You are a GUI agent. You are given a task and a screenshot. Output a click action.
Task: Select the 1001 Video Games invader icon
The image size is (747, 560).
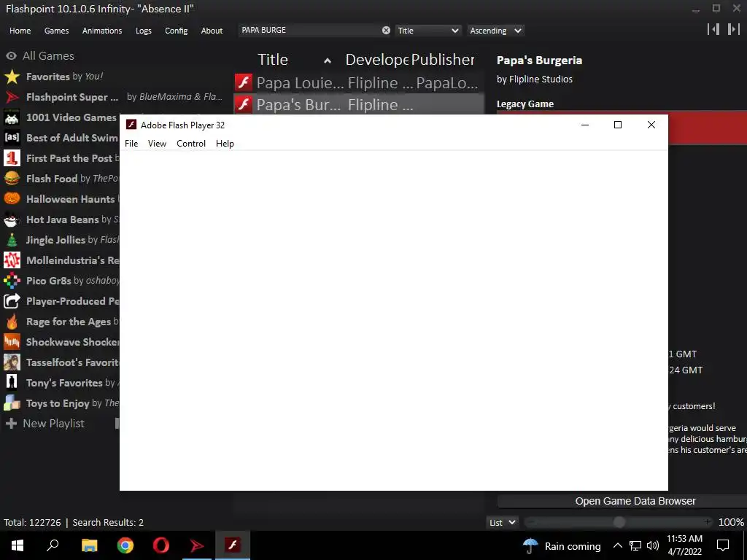pyautogui.click(x=12, y=117)
